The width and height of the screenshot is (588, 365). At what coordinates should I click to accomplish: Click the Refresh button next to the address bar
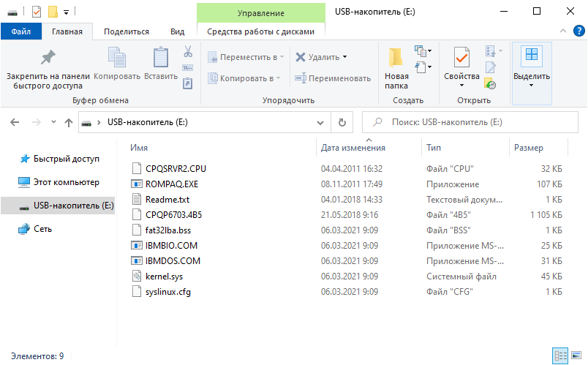[342, 122]
